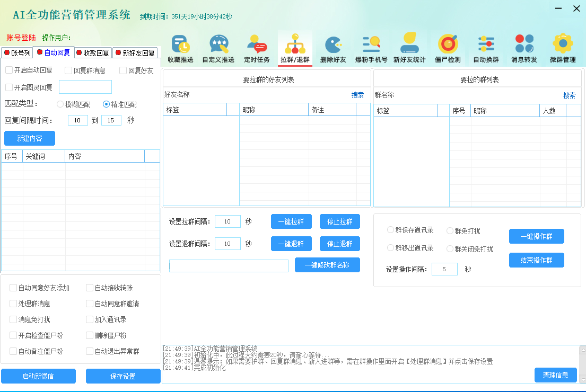Screen dimensions: 586x392
Task: Focus the 设置退群间隔 seconds field
Action: [x=228, y=244]
